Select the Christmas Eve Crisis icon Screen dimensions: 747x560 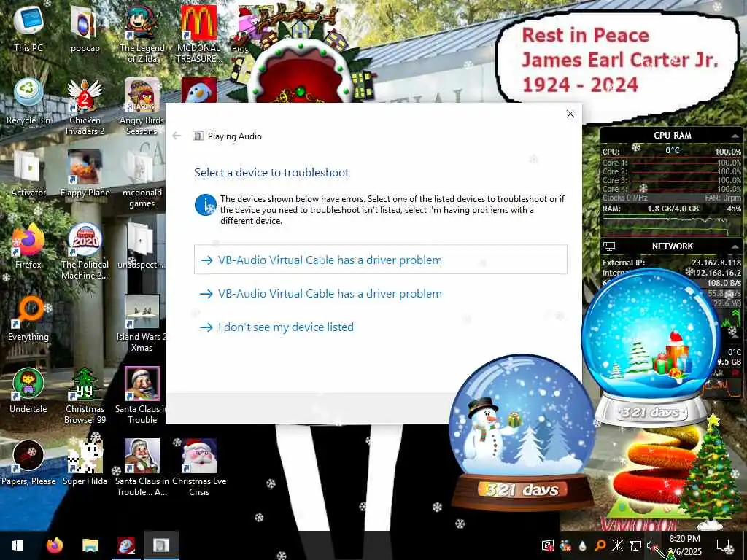pyautogui.click(x=198, y=469)
